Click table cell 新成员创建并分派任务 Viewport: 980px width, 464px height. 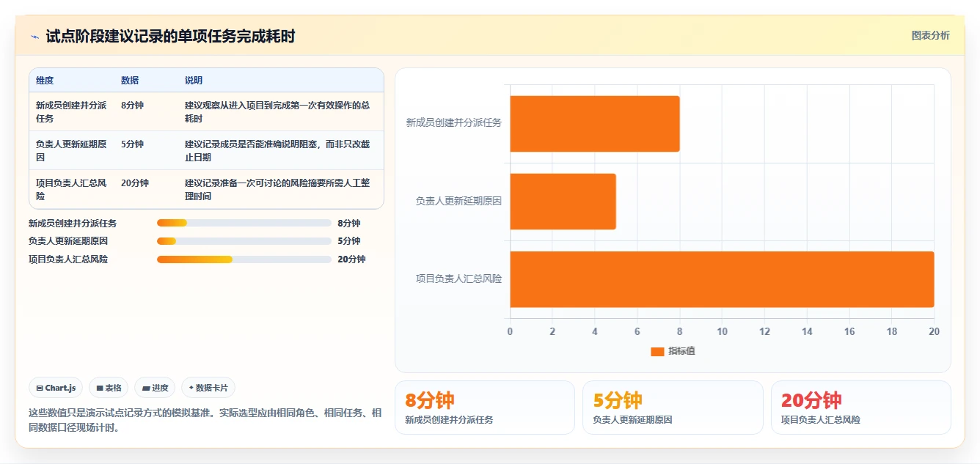71,111
